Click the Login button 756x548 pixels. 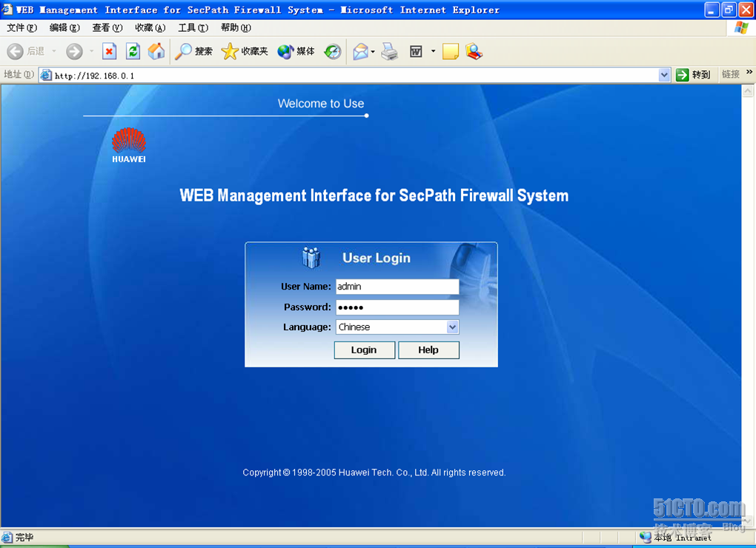[365, 350]
